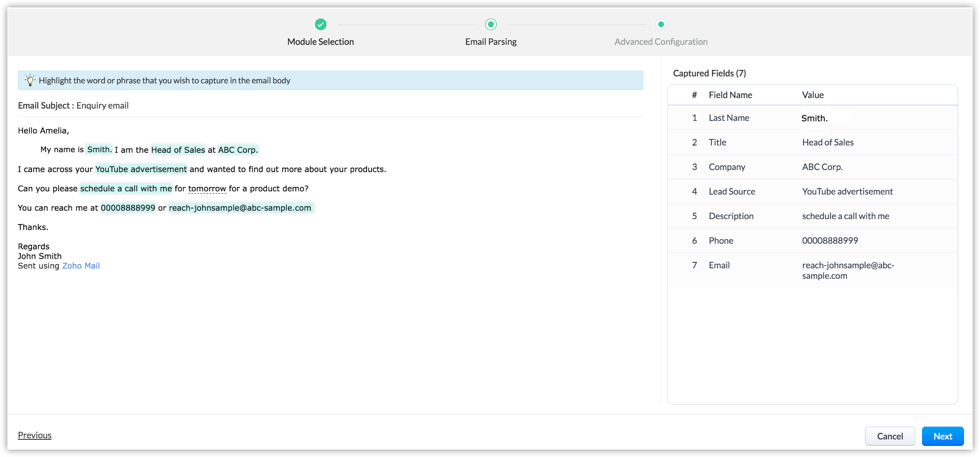The height and width of the screenshot is (457, 980).
Task: Click the underlined word 'tomorrow'
Action: [207, 188]
